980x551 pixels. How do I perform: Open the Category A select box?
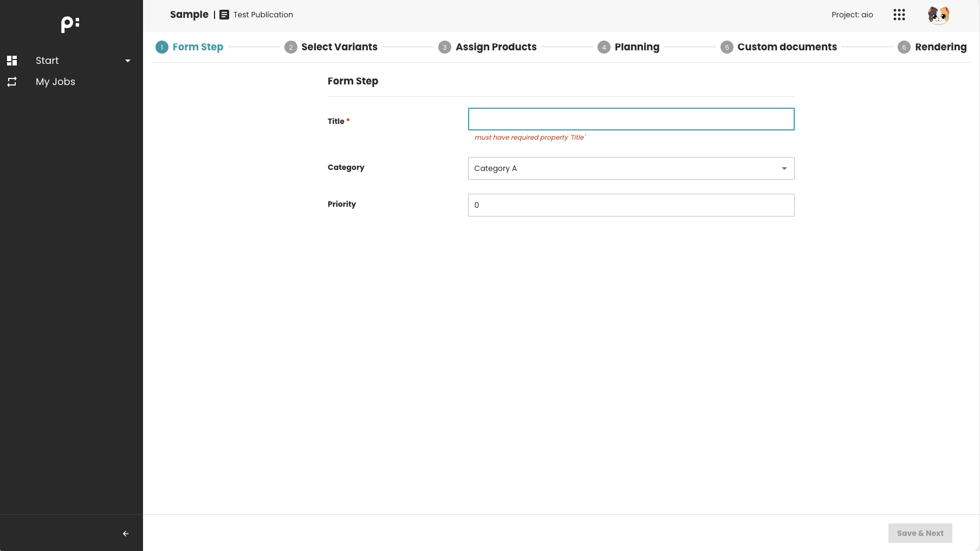click(x=623, y=168)
